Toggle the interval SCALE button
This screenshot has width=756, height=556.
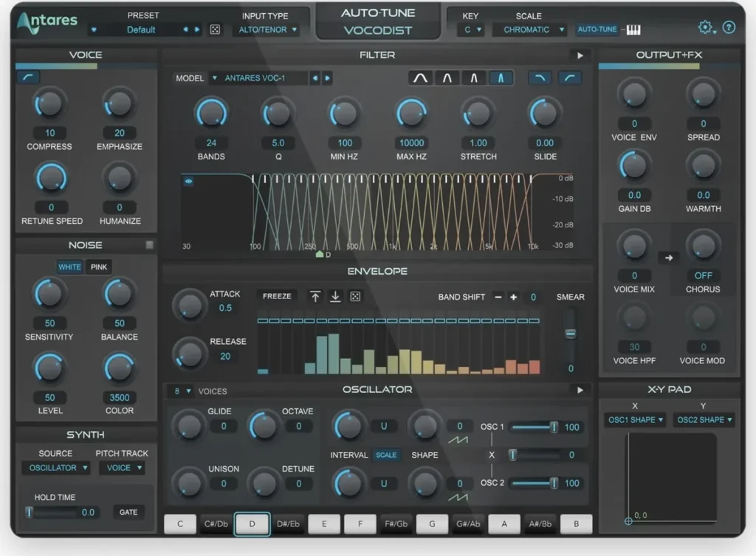(386, 455)
